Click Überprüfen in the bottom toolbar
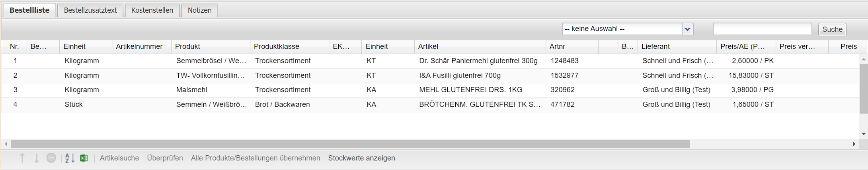The height and width of the screenshot is (170, 868). pos(165,158)
